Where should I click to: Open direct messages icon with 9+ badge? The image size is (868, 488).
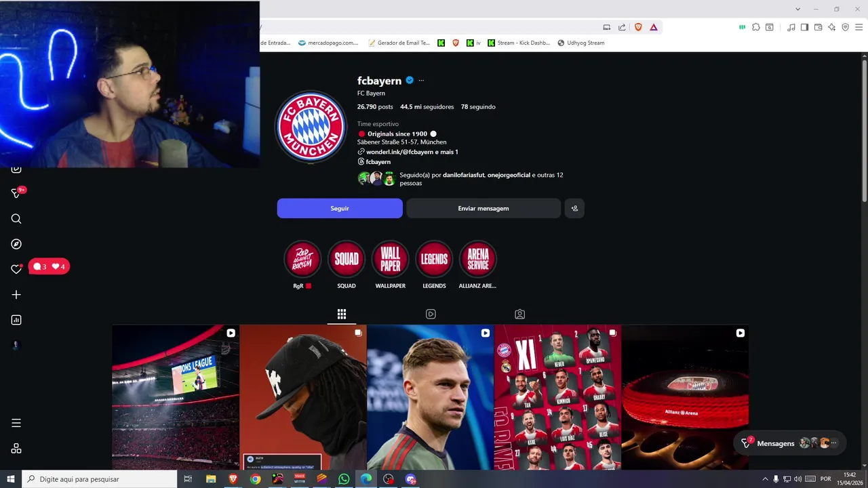click(16, 193)
